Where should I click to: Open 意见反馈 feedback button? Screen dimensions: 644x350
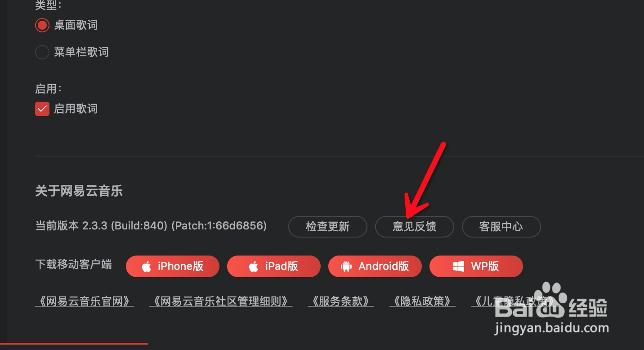pyautogui.click(x=415, y=226)
